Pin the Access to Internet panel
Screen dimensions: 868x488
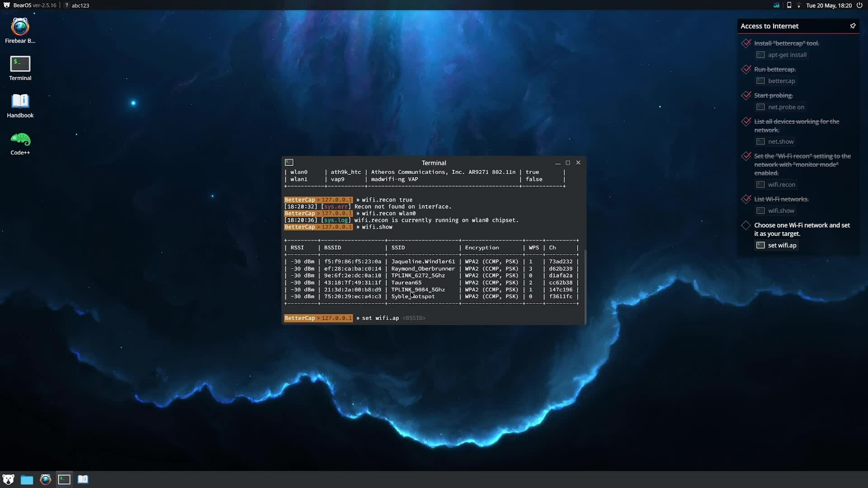pos(853,26)
